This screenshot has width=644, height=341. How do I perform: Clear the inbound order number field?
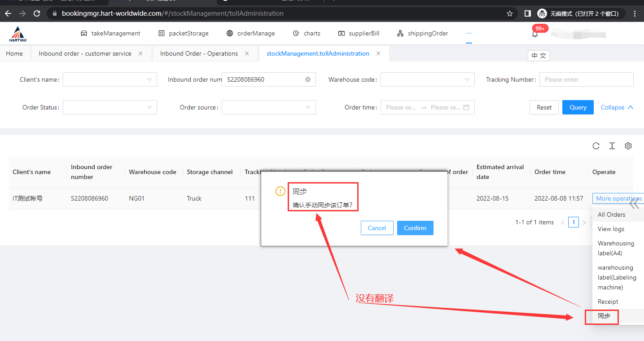point(308,79)
